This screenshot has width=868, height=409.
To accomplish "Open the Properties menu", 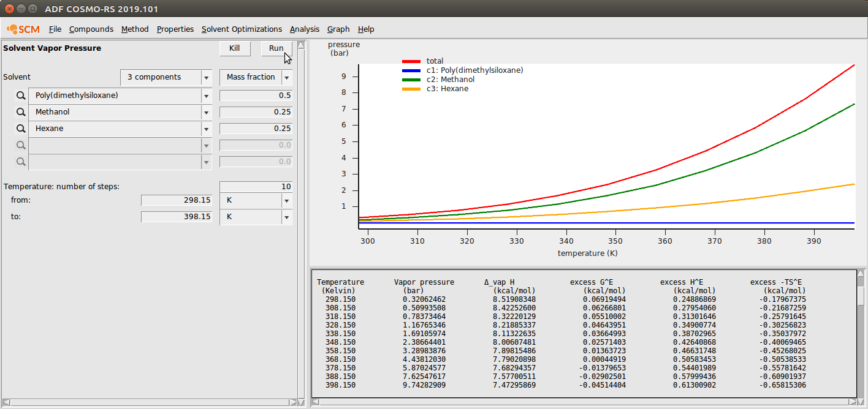I will pos(175,29).
